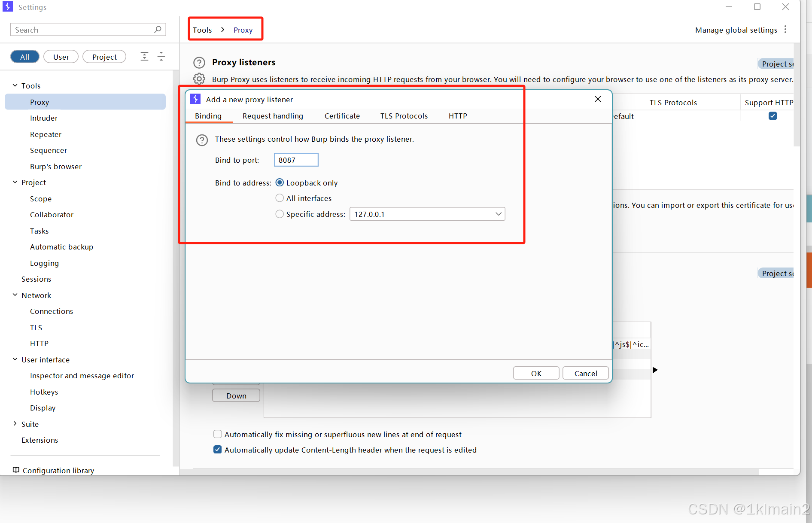Click the Down button

coord(236,395)
